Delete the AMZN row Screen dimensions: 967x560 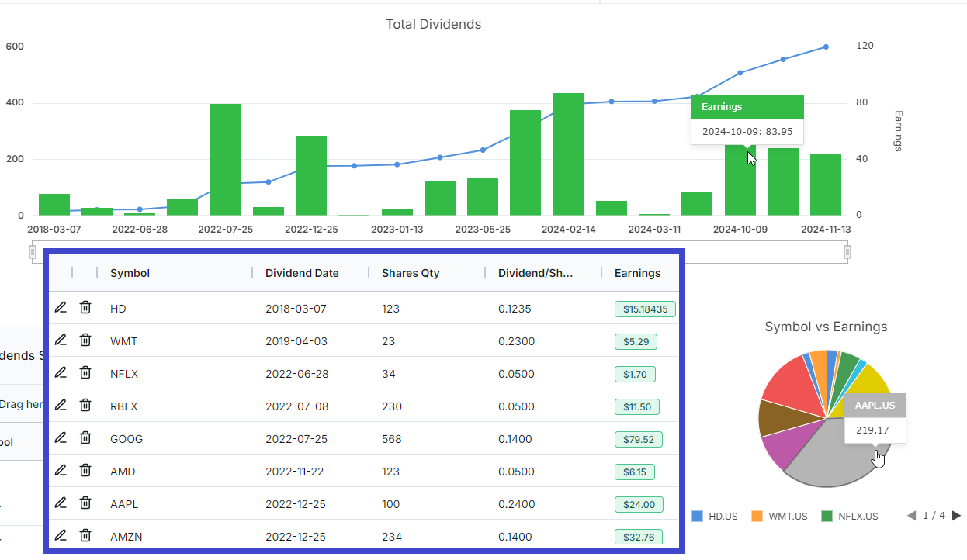(x=85, y=536)
